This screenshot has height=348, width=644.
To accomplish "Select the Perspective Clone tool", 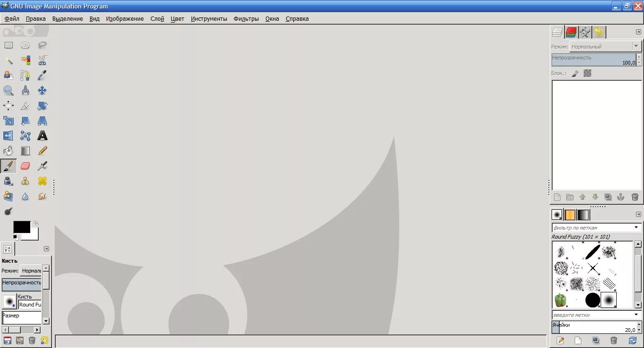I will pyautogui.click(x=8, y=196).
